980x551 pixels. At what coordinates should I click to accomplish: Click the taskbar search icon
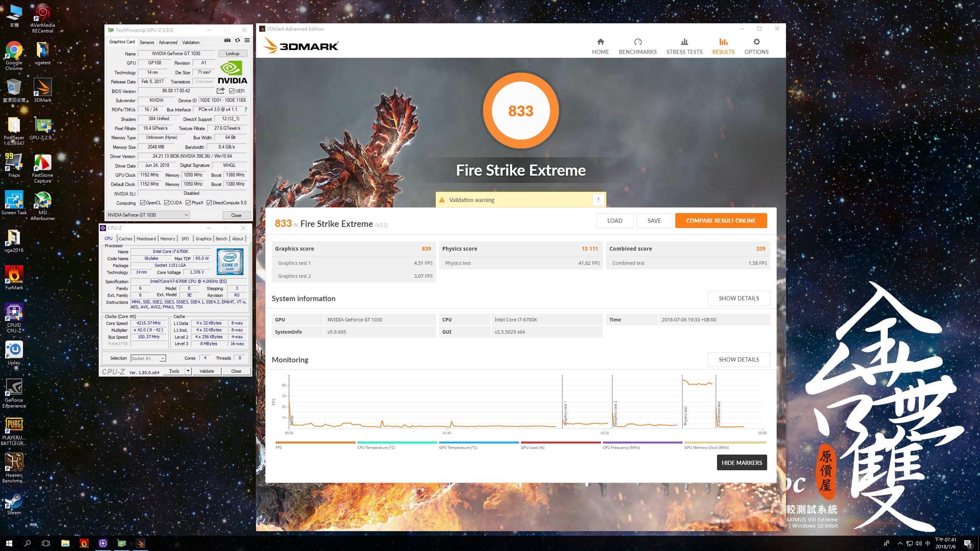28,543
